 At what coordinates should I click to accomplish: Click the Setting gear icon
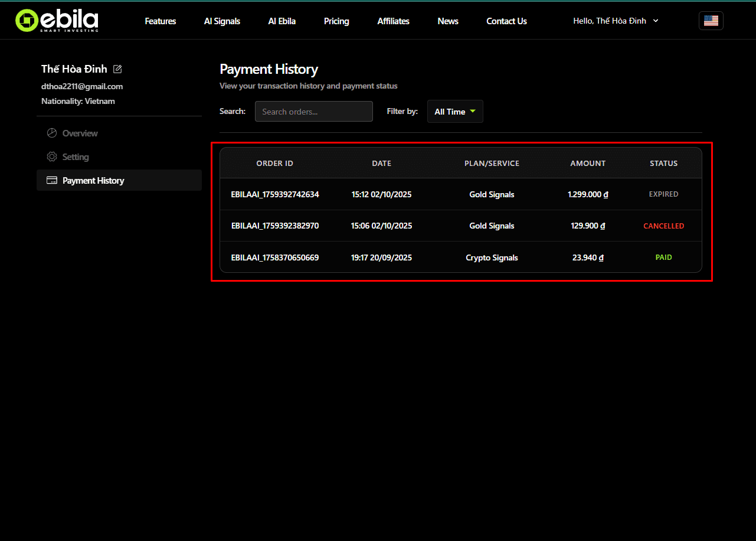tap(51, 157)
